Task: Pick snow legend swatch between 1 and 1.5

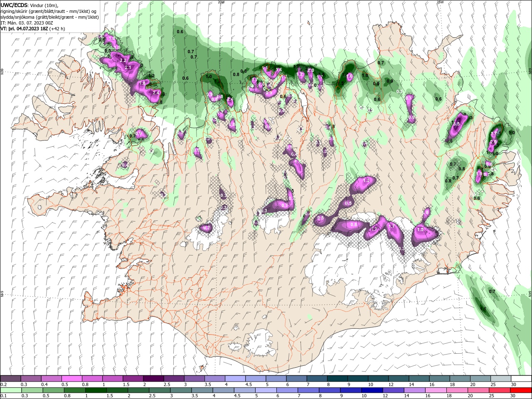Action: 112,379
